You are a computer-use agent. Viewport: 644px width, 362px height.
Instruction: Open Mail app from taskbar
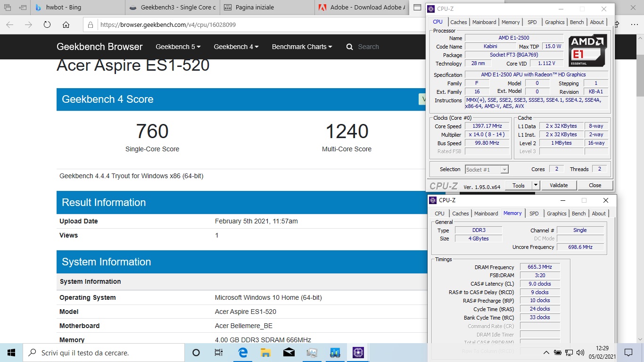pos(289,353)
